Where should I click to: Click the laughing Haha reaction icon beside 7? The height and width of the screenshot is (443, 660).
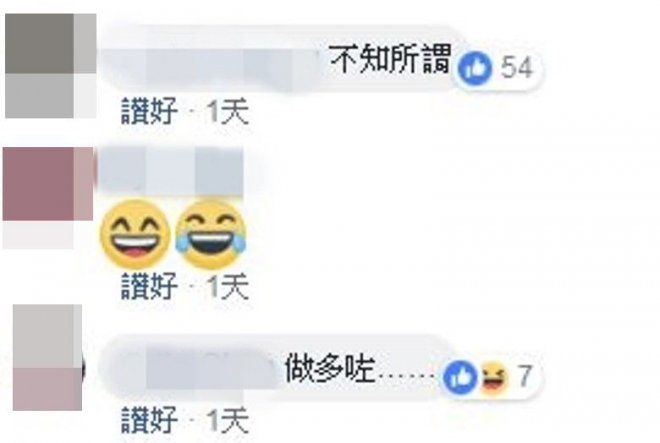[493, 377]
